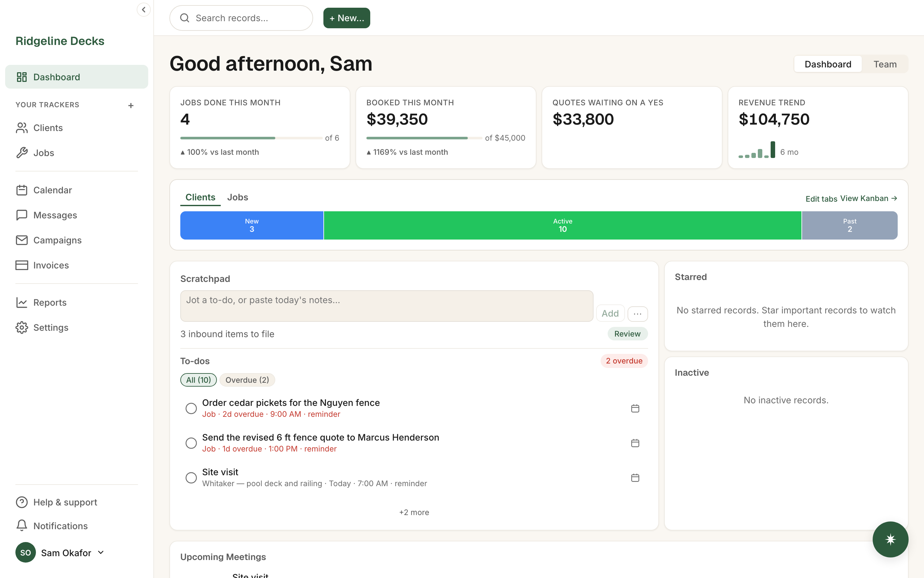This screenshot has height=578, width=924.
Task: Open Dashboard in the sidebar
Action: tap(76, 77)
